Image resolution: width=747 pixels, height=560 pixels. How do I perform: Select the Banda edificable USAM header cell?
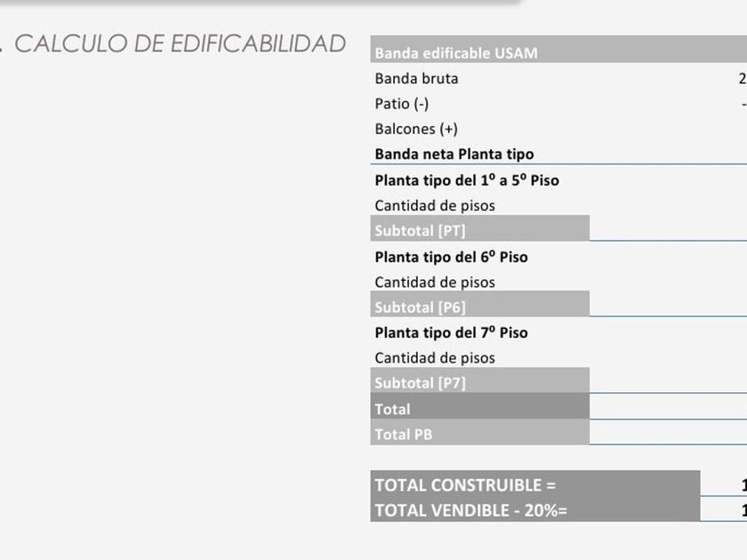coord(455,53)
